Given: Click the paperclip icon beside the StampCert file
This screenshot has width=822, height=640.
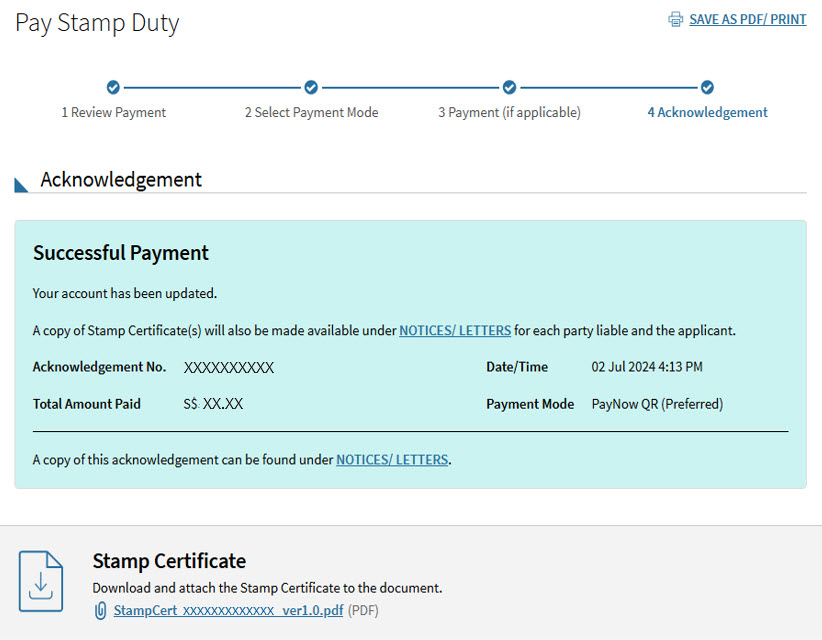Looking at the screenshot, I should click(103, 610).
